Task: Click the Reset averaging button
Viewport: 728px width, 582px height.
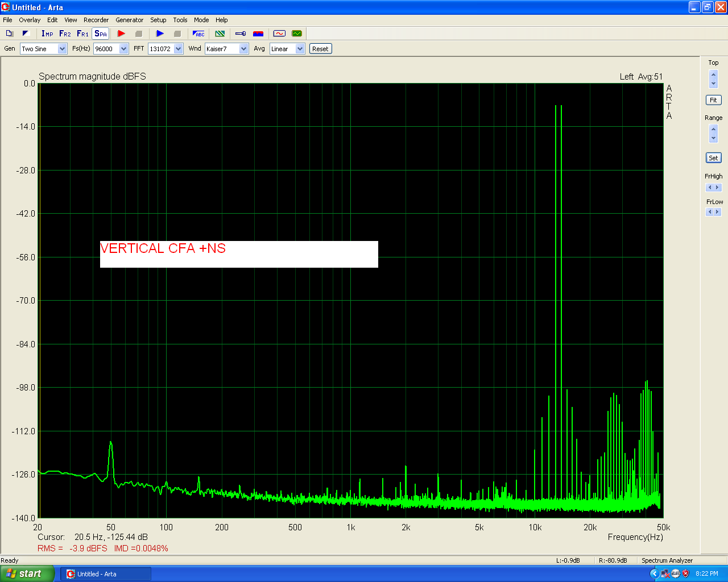Action: click(320, 49)
